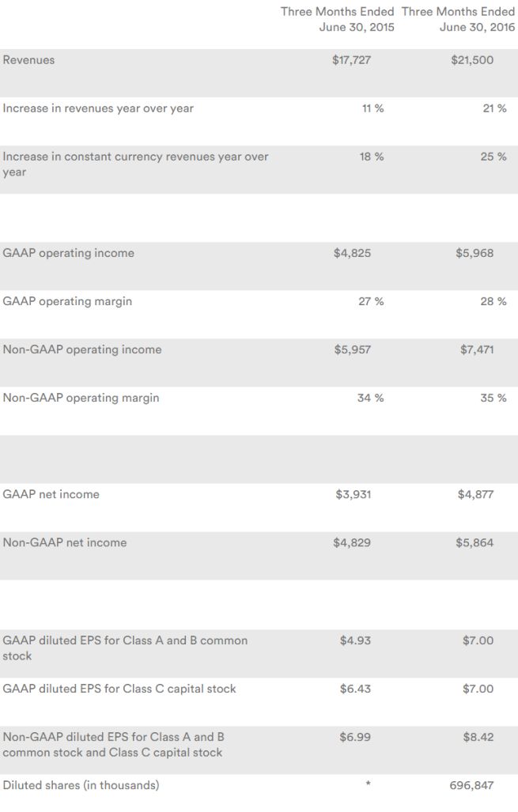Select the GAAP operating margin label
518x812 pixels.
tap(67, 301)
